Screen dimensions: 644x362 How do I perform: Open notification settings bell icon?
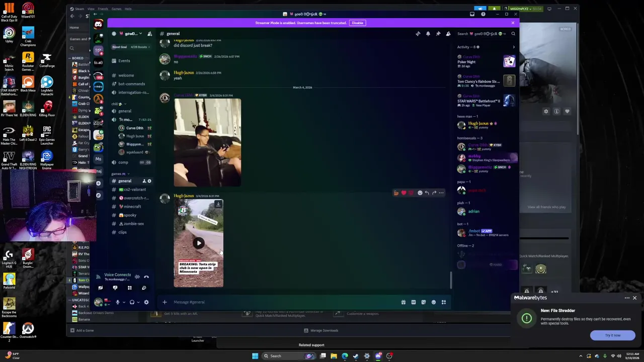click(428, 34)
